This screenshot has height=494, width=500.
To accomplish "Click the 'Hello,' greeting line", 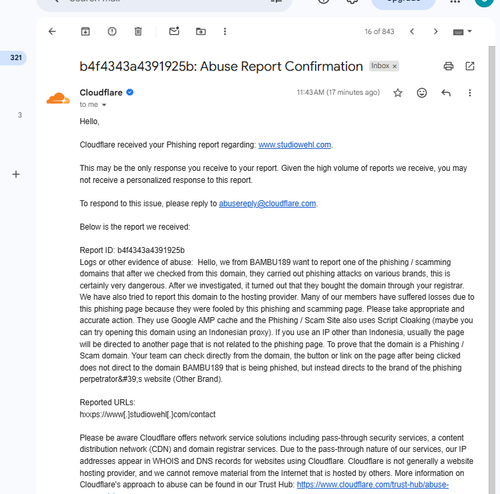I will pyautogui.click(x=89, y=122).
